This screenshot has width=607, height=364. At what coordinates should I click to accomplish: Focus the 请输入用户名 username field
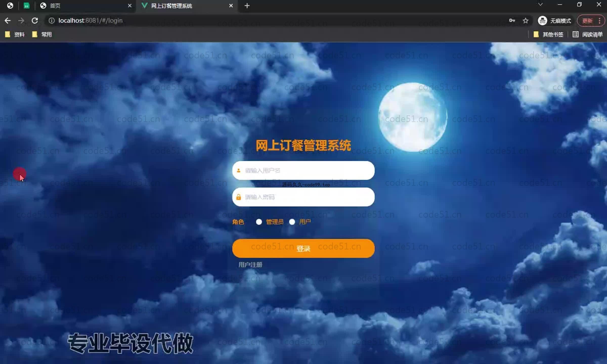(303, 170)
